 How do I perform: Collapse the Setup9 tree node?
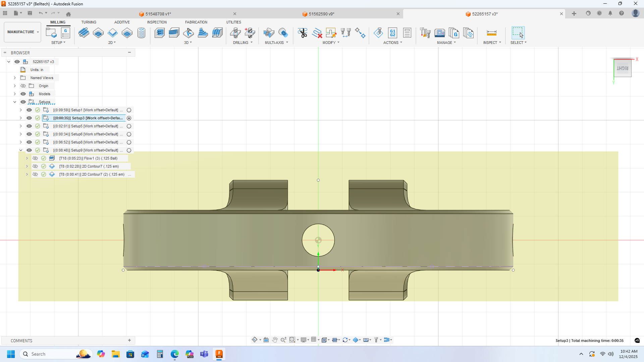[x=21, y=150]
